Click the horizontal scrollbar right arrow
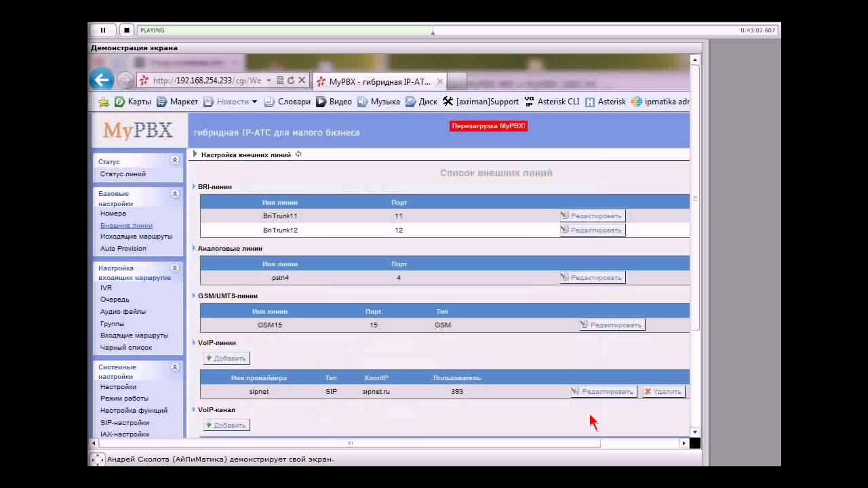 point(684,443)
